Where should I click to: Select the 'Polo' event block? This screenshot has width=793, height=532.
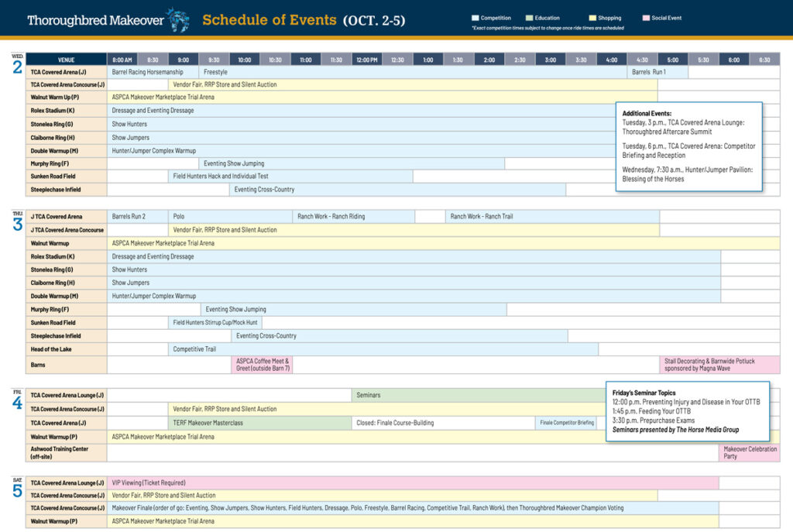(x=230, y=217)
